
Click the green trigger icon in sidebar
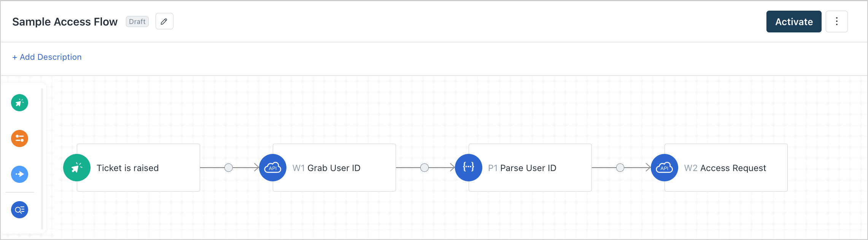point(20,103)
